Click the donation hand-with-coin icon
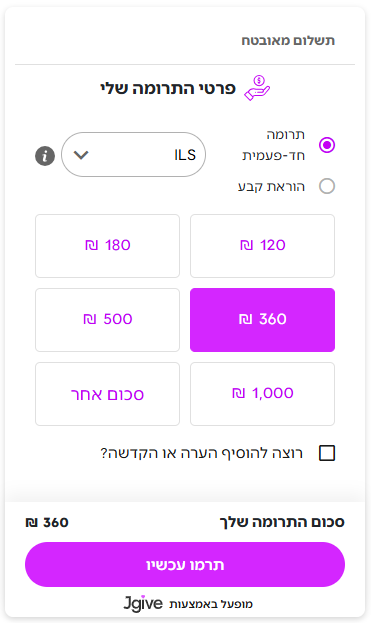 click(257, 88)
